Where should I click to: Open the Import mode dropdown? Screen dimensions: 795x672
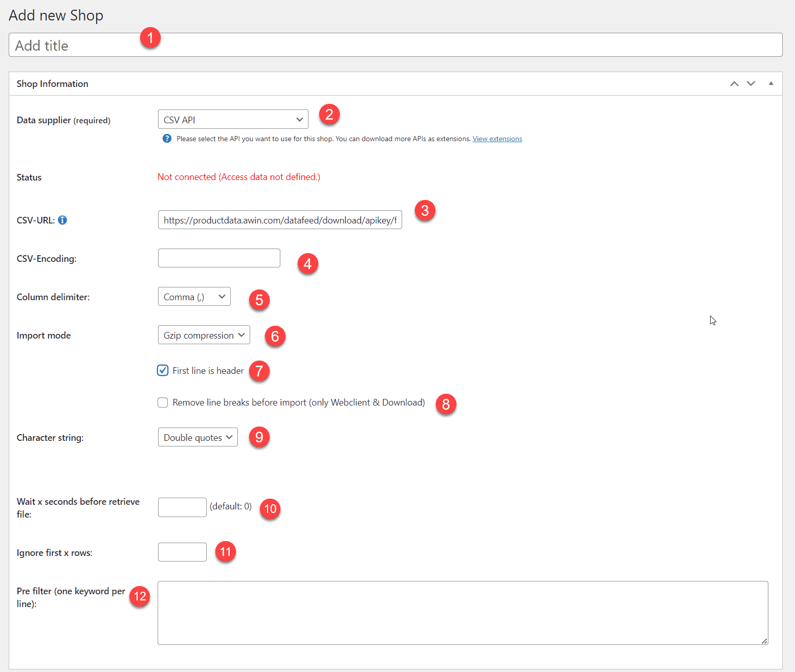click(204, 335)
